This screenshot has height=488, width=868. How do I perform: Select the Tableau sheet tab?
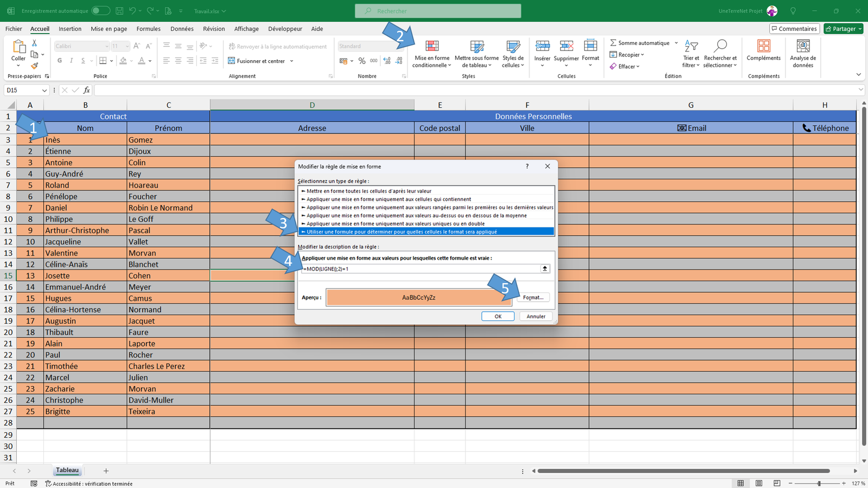click(67, 470)
